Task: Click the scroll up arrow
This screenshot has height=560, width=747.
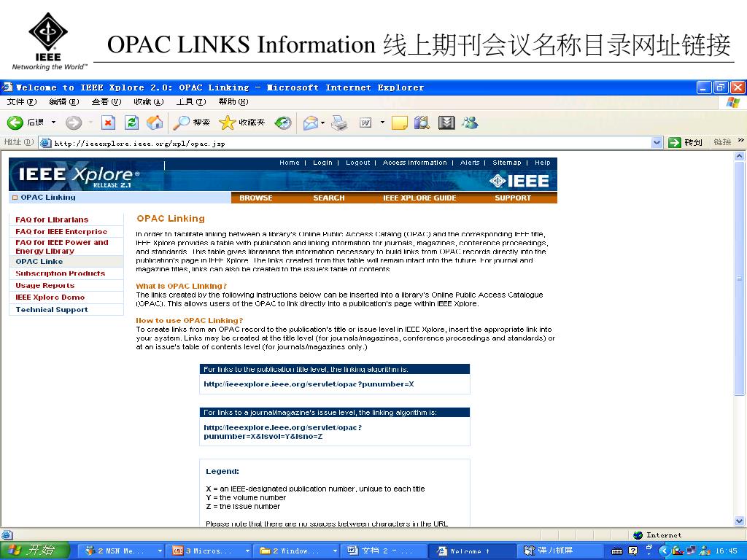Action: tap(739, 156)
